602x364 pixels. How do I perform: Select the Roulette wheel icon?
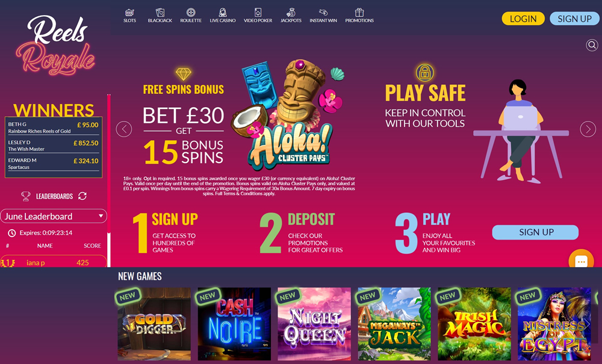click(x=191, y=12)
